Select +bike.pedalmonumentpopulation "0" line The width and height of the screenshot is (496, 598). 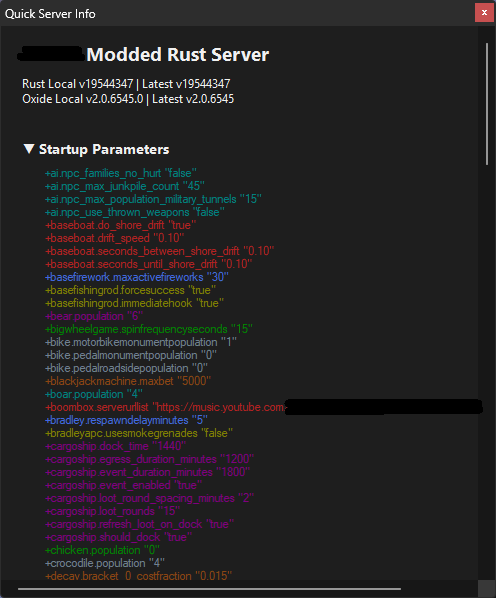[131, 355]
